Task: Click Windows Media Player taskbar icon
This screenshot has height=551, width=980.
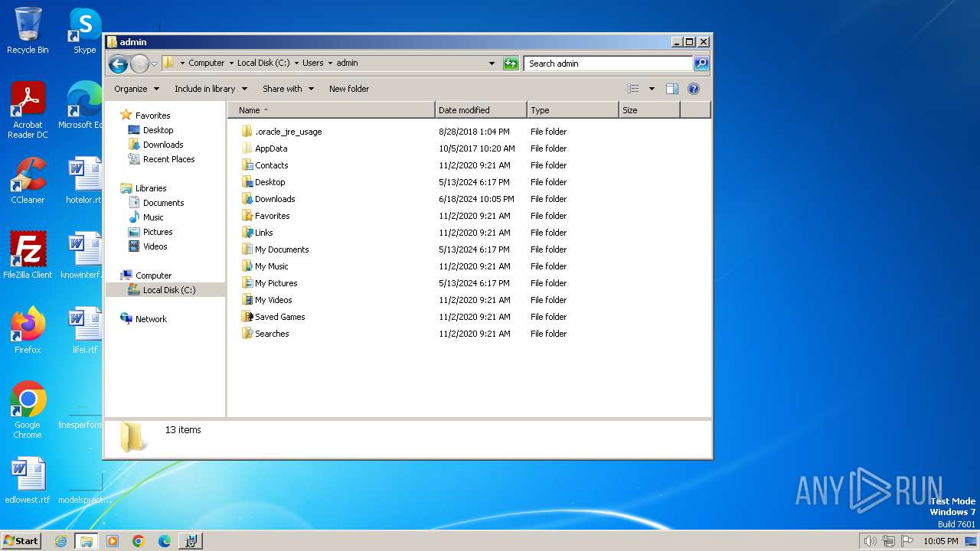Action: click(113, 541)
